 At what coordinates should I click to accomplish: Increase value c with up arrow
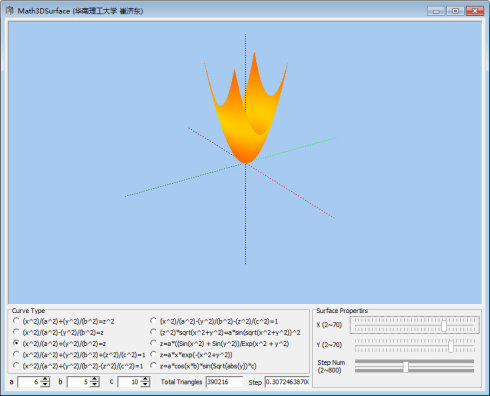click(145, 379)
